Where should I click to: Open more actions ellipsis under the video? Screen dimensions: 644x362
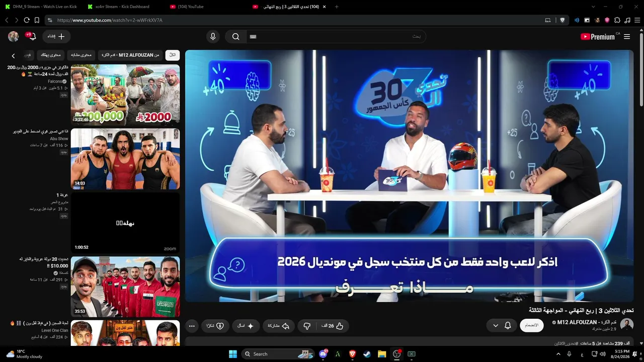[192, 326]
